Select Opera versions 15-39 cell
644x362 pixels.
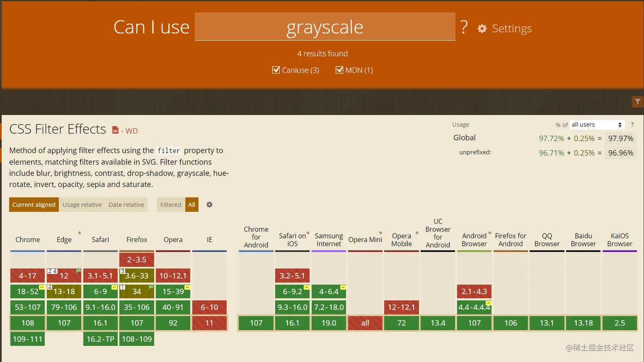[x=173, y=291]
